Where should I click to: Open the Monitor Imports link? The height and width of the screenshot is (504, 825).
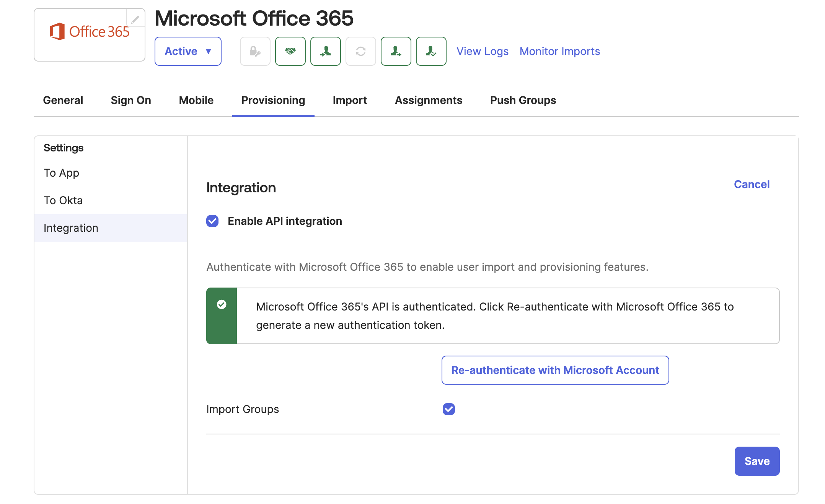[x=560, y=51]
